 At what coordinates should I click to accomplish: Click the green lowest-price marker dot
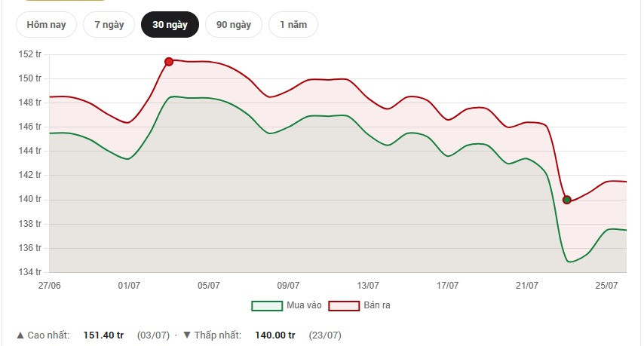pos(567,200)
